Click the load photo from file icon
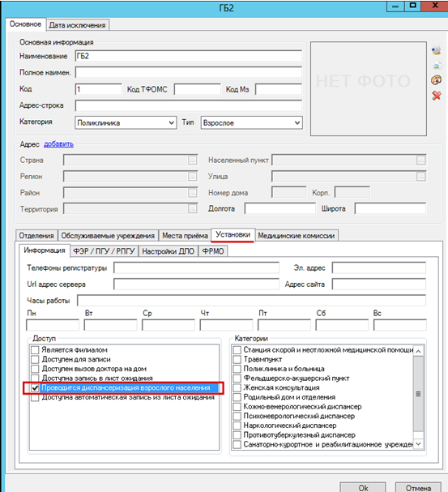448x492 pixels. click(437, 66)
